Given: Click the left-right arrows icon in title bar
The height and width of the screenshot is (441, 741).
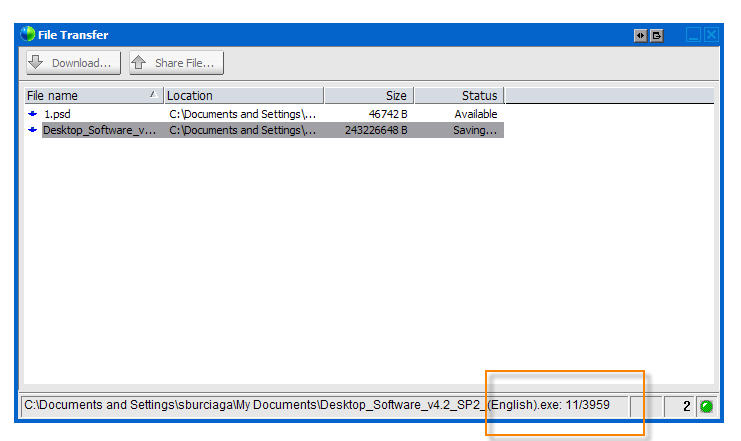Looking at the screenshot, I should click(x=640, y=35).
